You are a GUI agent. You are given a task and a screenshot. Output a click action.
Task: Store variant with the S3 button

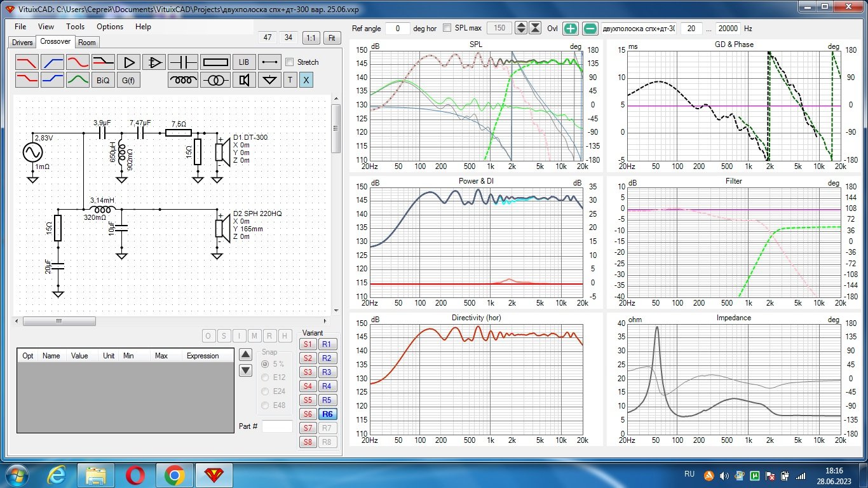(308, 372)
